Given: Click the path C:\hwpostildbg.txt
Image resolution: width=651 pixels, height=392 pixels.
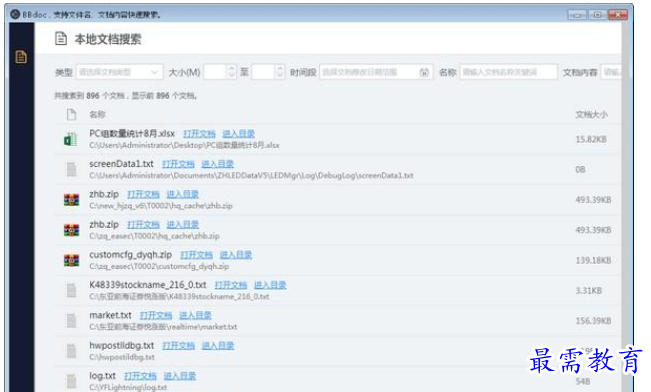Looking at the screenshot, I should tap(122, 357).
